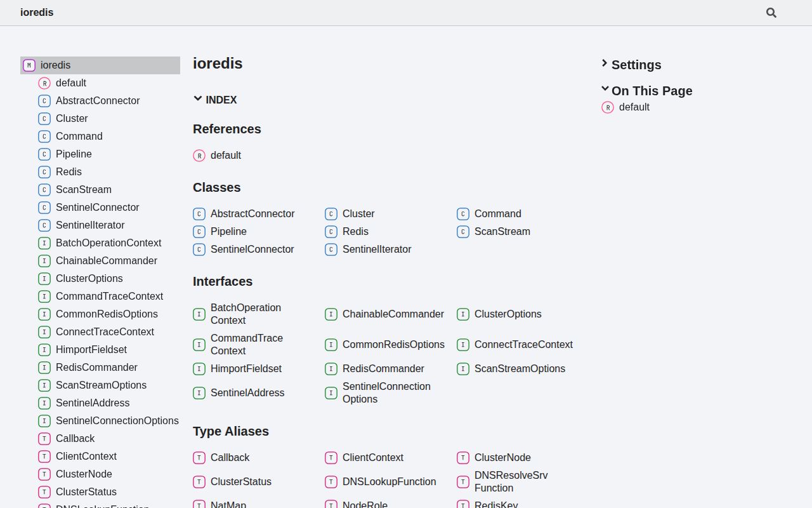Click the T icon beside index ClientContext
Image resolution: width=812 pixels, height=508 pixels.
click(x=331, y=458)
